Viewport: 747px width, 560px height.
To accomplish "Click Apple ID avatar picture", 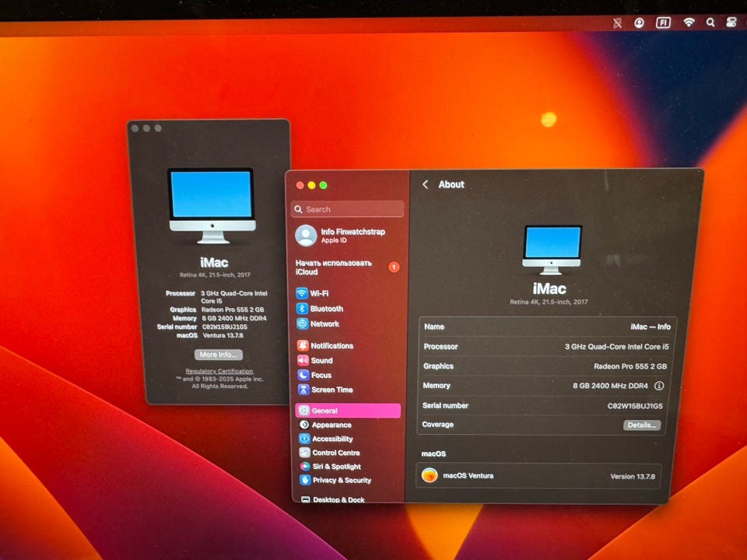I will [x=306, y=235].
